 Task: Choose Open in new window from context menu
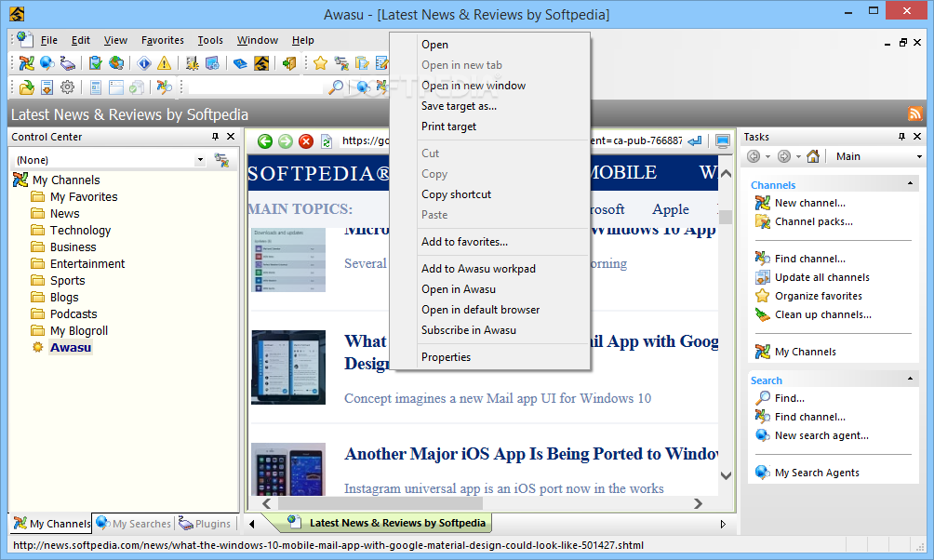[x=473, y=86]
